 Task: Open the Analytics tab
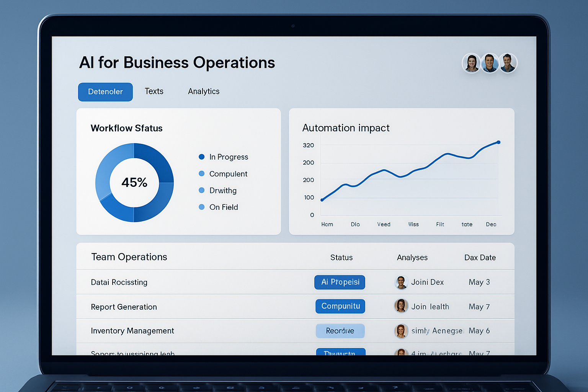click(x=204, y=91)
